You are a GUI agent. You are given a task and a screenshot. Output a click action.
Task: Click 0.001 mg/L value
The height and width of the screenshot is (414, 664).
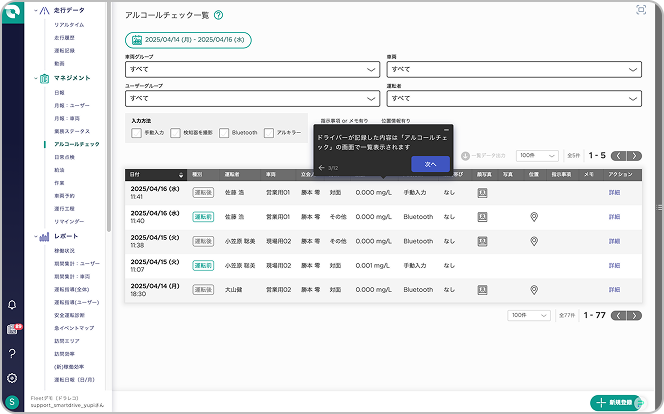[373, 266]
